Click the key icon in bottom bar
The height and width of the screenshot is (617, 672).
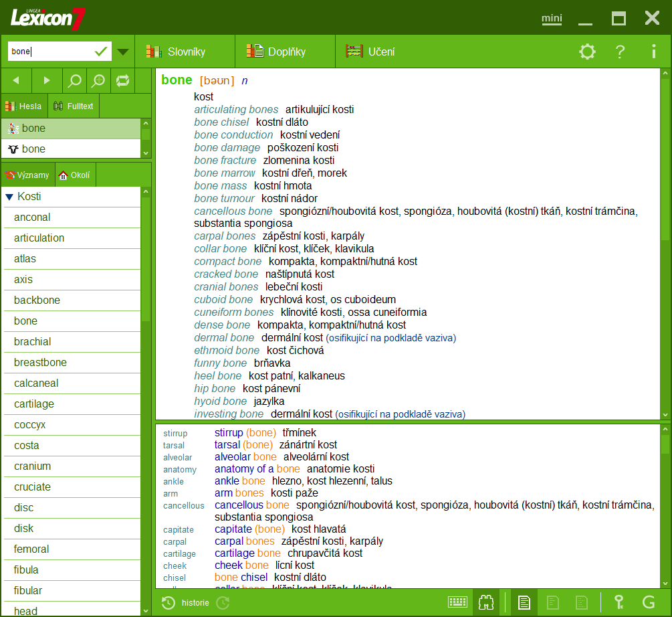click(619, 602)
